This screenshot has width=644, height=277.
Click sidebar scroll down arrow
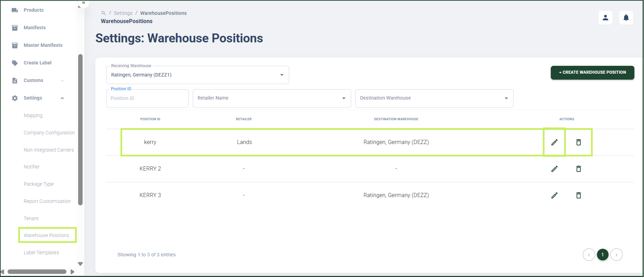(x=81, y=264)
